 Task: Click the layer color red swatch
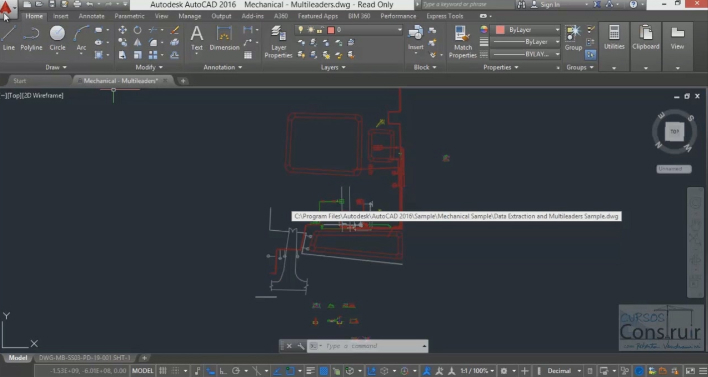tap(331, 30)
